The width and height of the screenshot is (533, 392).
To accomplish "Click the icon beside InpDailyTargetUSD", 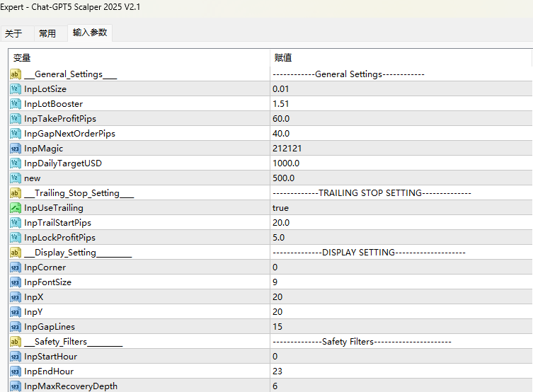I will tap(16, 163).
